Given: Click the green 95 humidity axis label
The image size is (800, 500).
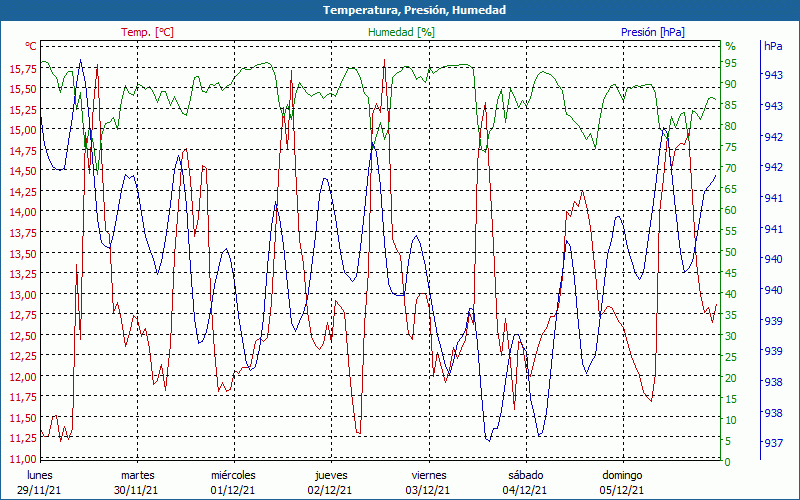Looking at the screenshot, I should pos(731,63).
